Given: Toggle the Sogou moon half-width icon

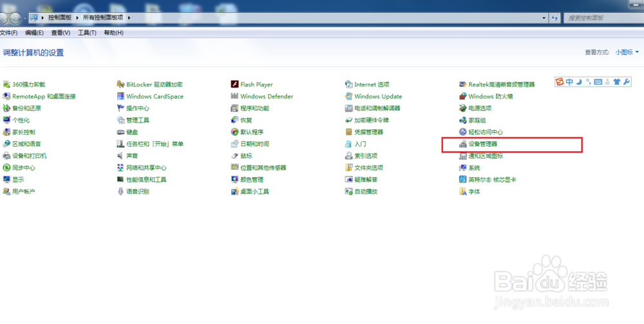Looking at the screenshot, I should coord(579,82).
